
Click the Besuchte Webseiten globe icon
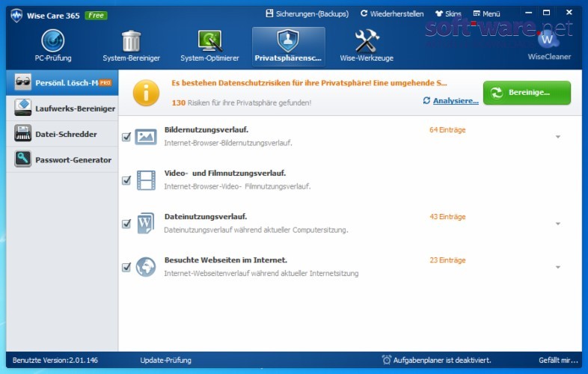click(146, 267)
